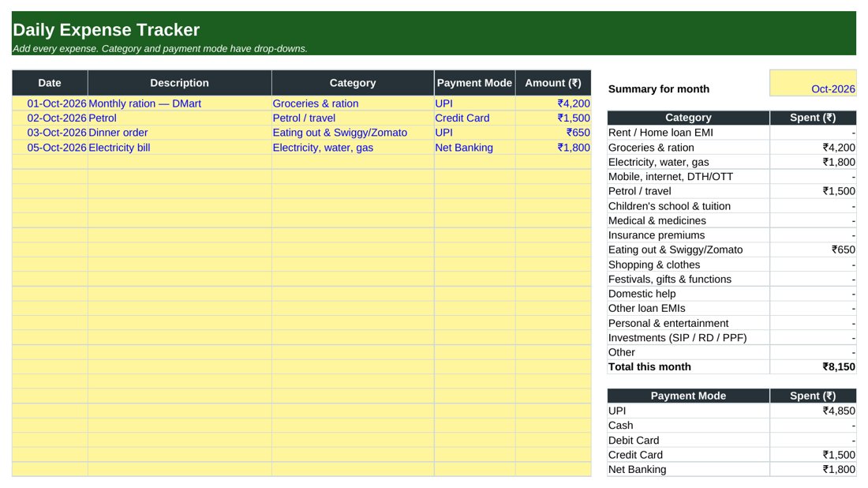Select Domestic help summary row
Screen dimensions: 868x488
click(x=731, y=294)
